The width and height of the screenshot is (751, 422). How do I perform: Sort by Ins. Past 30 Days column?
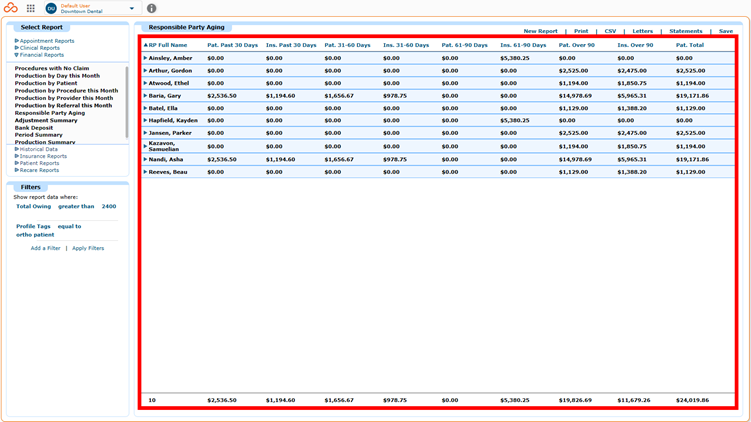coord(291,45)
